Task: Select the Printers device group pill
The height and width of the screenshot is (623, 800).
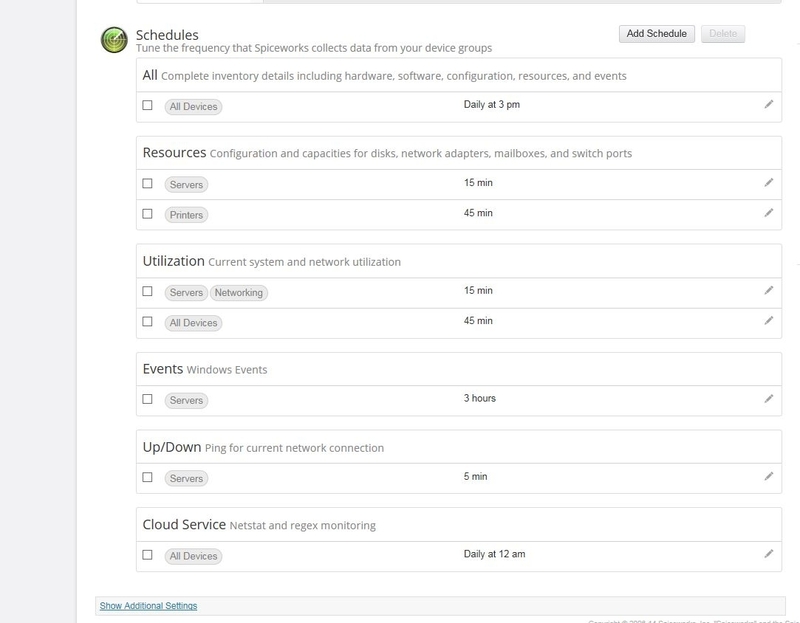Action: (x=185, y=214)
